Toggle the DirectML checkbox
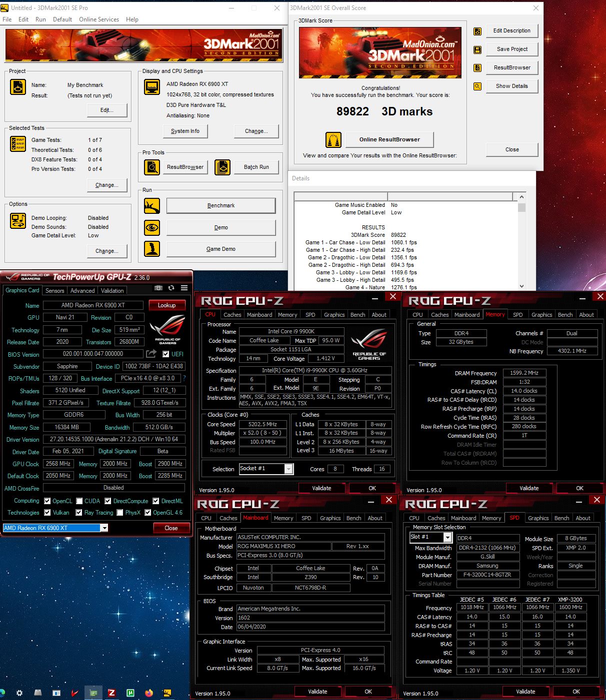This screenshot has height=700, width=606. pos(156,501)
